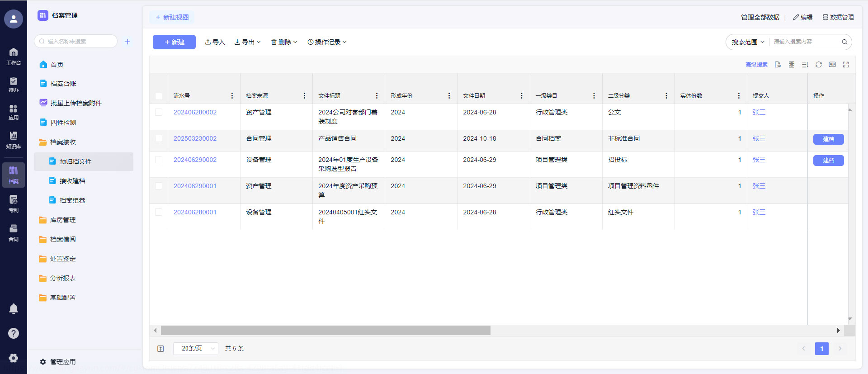Viewport: 868px width, 374px height.
Task: Open the help question mark icon
Action: pos(14,333)
